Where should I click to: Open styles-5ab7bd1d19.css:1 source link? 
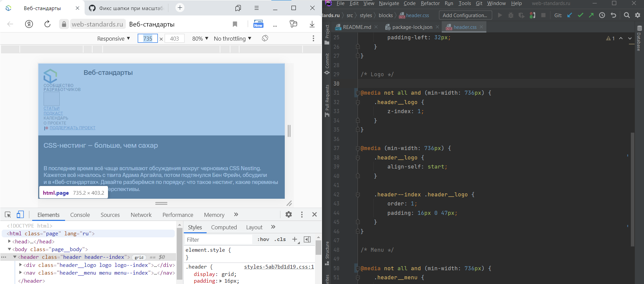279,267
